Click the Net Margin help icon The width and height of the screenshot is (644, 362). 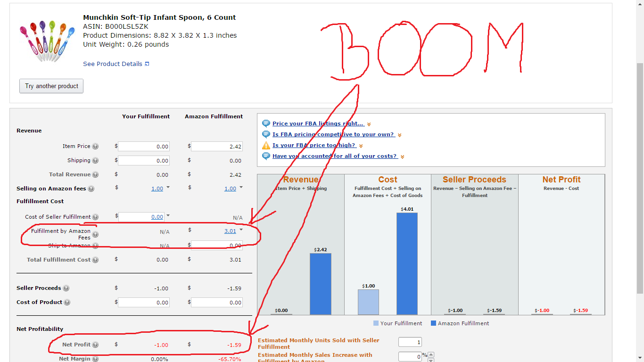point(95,359)
